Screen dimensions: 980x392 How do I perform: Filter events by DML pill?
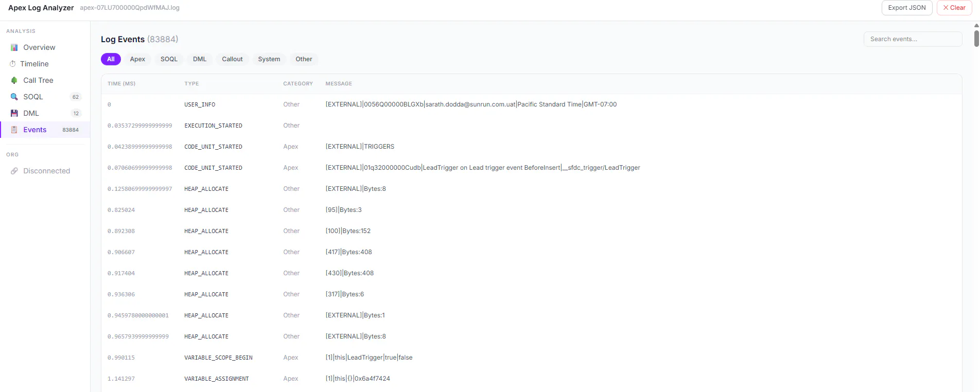200,59
